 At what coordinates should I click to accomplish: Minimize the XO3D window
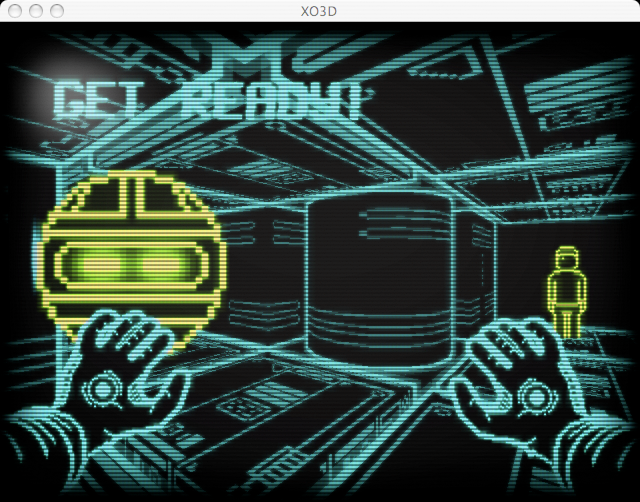(x=35, y=10)
